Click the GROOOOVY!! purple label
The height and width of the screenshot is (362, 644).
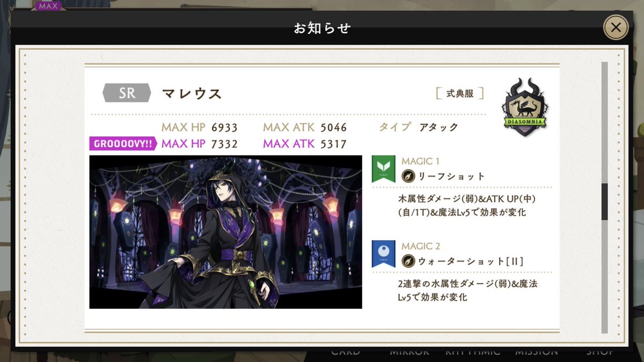(123, 144)
